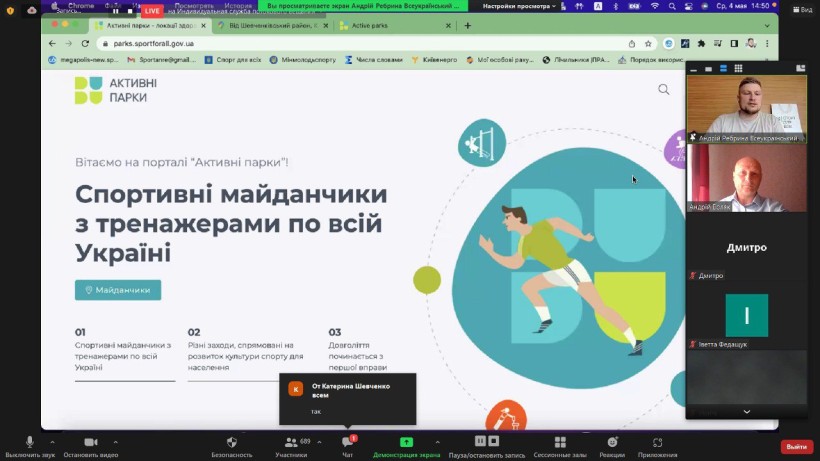820x461 pixels.
Task: Close the Active parks browser tab
Action: point(448,25)
